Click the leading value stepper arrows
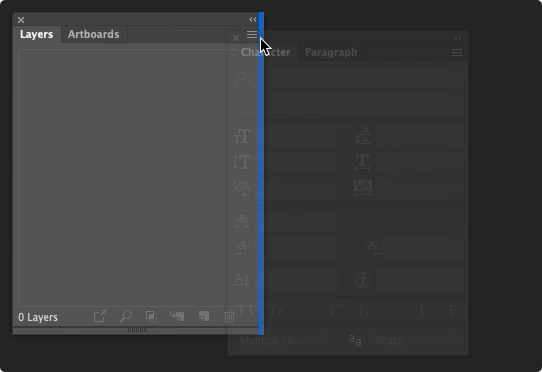This screenshot has width=542, height=372. 384,137
